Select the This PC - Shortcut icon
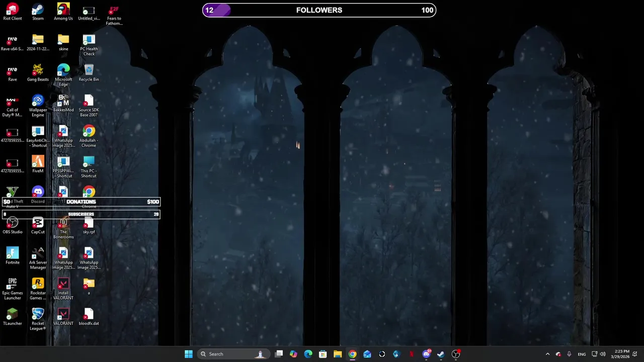This screenshot has height=362, width=644. coord(89,167)
